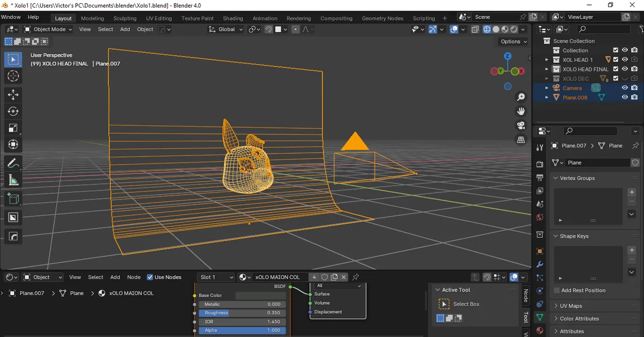Toggle snapping magnet in viewport header
644x337 pixels.
269,29
